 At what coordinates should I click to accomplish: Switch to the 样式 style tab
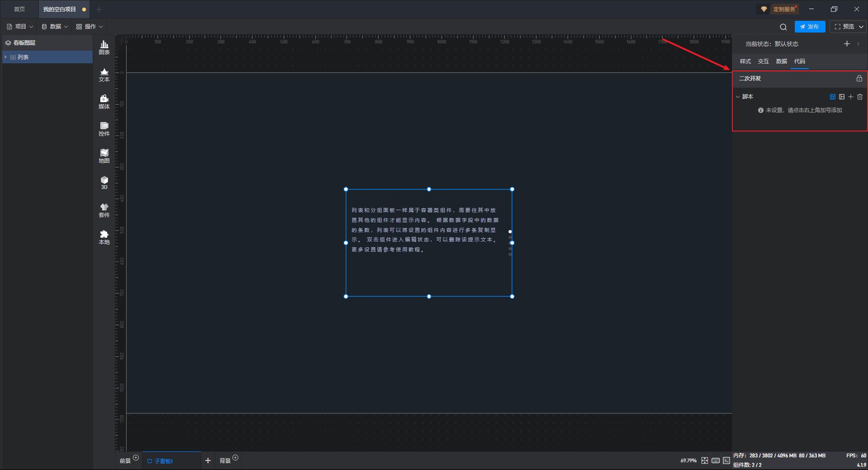tap(745, 61)
